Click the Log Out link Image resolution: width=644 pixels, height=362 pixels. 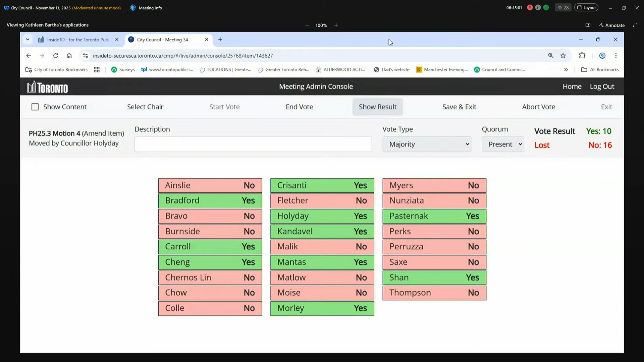602,86
